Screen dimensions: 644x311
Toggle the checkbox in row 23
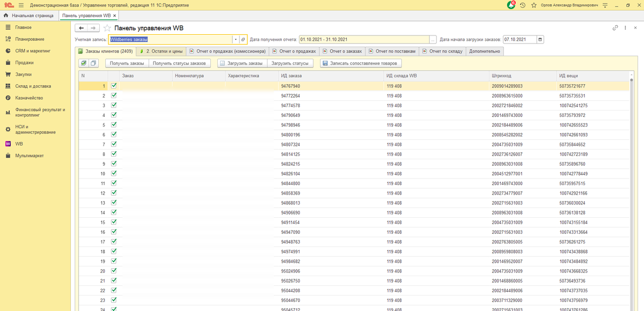click(x=114, y=300)
